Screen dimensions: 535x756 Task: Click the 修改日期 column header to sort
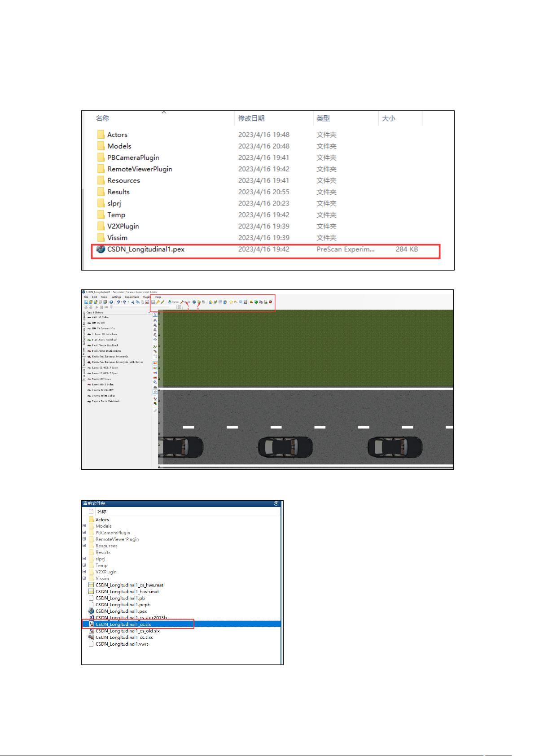pos(251,118)
